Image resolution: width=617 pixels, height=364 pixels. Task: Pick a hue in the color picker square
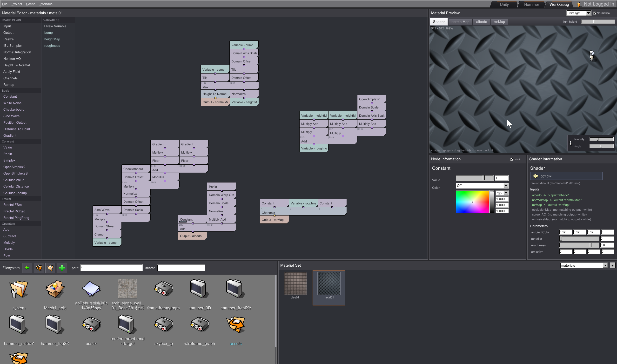pos(472,202)
